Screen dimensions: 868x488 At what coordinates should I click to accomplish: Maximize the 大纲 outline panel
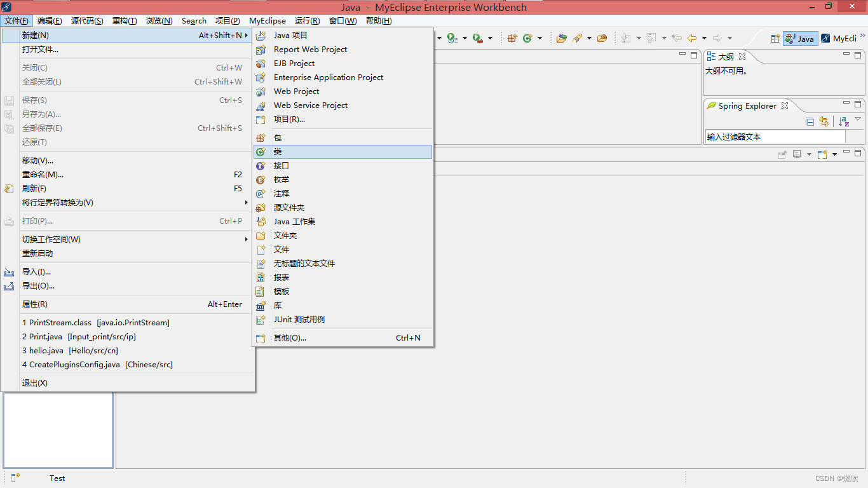(858, 55)
